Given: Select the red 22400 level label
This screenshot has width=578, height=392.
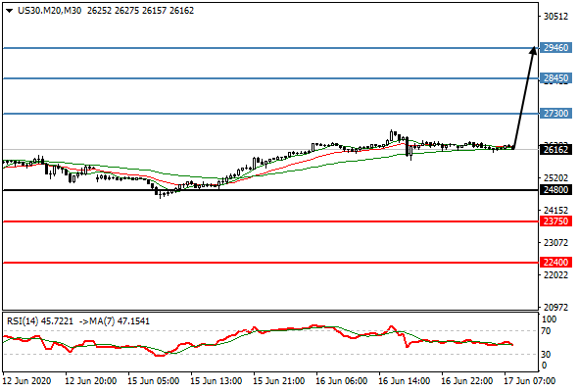Looking at the screenshot, I should pyautogui.click(x=555, y=263).
